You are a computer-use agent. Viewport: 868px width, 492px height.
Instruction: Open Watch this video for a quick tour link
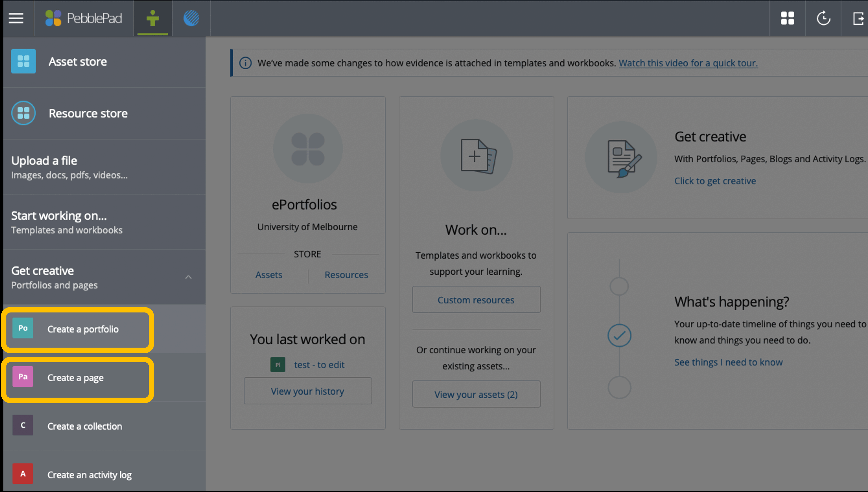click(688, 63)
